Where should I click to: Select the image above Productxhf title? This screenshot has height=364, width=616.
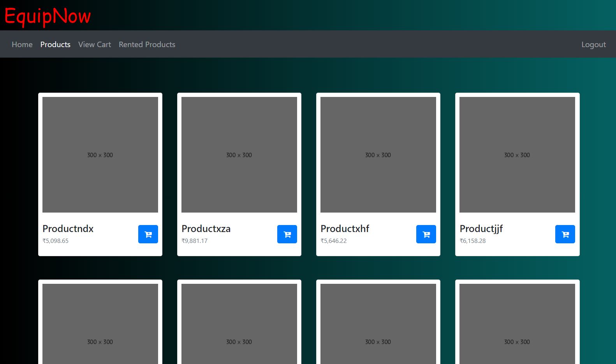point(378,155)
